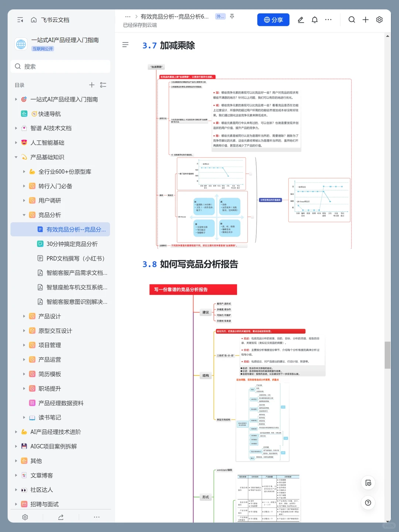Image resolution: width=399 pixels, height=532 pixels.
Task: Open the more options ··· menu at top right
Action: coord(328,20)
